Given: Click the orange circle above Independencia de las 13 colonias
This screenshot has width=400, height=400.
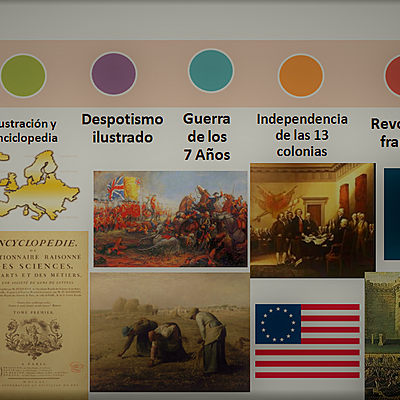Looking at the screenshot, I should pos(301,76).
